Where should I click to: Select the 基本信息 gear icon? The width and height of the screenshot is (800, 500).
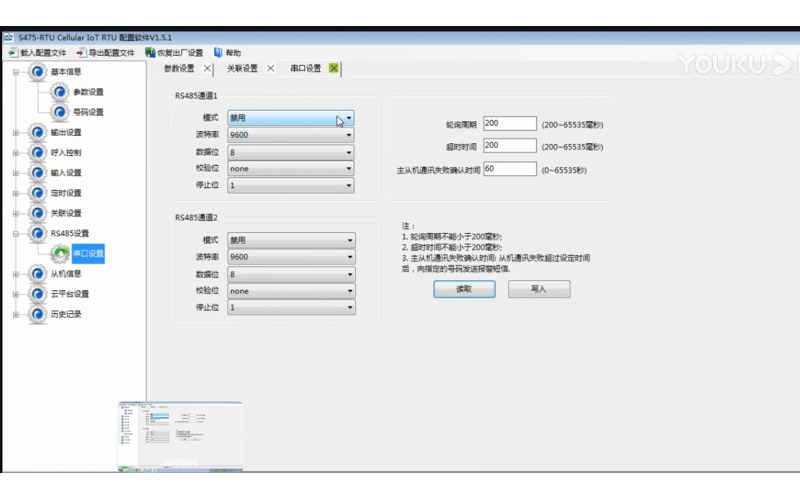(37, 72)
